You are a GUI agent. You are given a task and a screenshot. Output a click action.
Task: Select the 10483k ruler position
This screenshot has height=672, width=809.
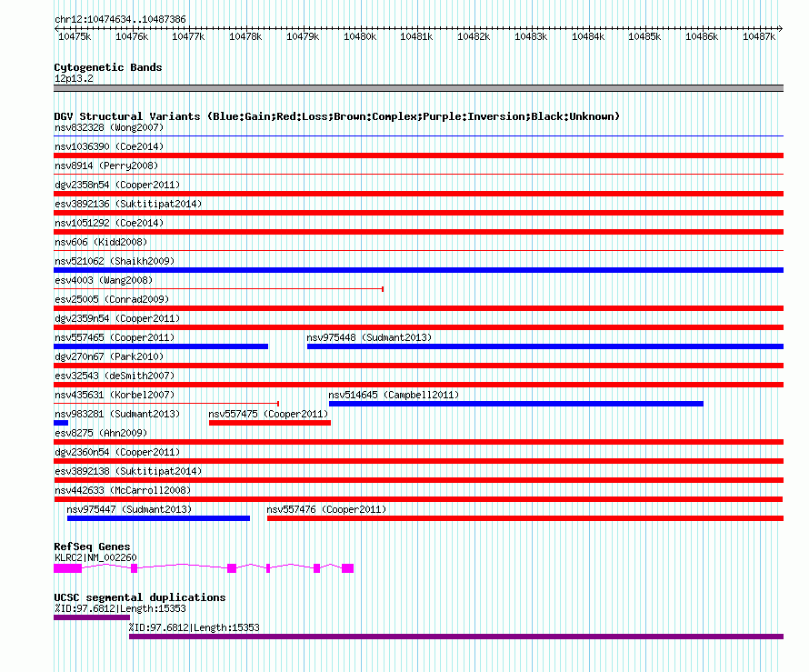pos(530,36)
